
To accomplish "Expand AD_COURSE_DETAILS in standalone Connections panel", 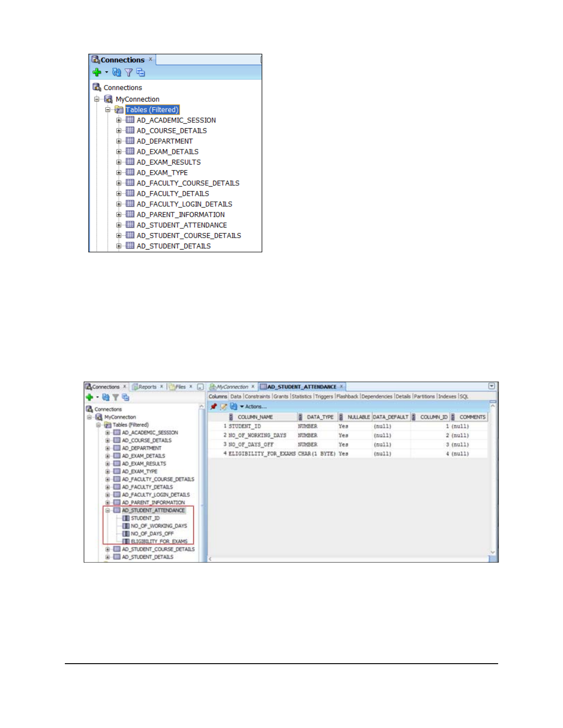I will (x=119, y=131).
